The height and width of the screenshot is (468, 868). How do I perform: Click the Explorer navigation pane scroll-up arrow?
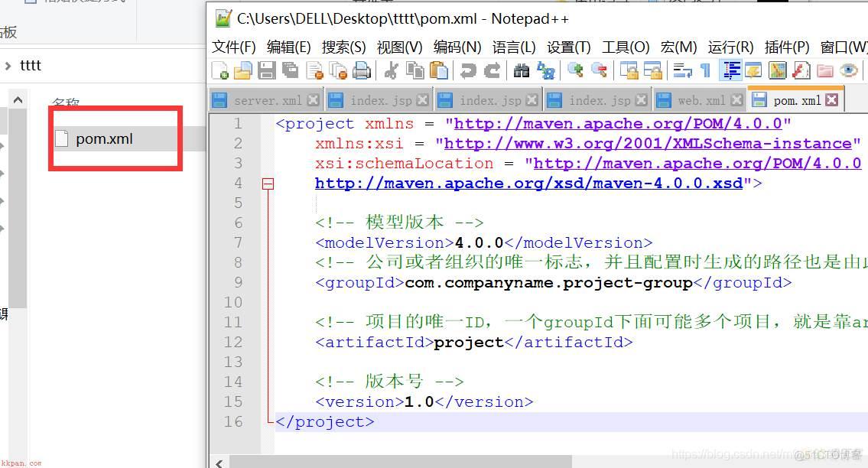[x=18, y=99]
